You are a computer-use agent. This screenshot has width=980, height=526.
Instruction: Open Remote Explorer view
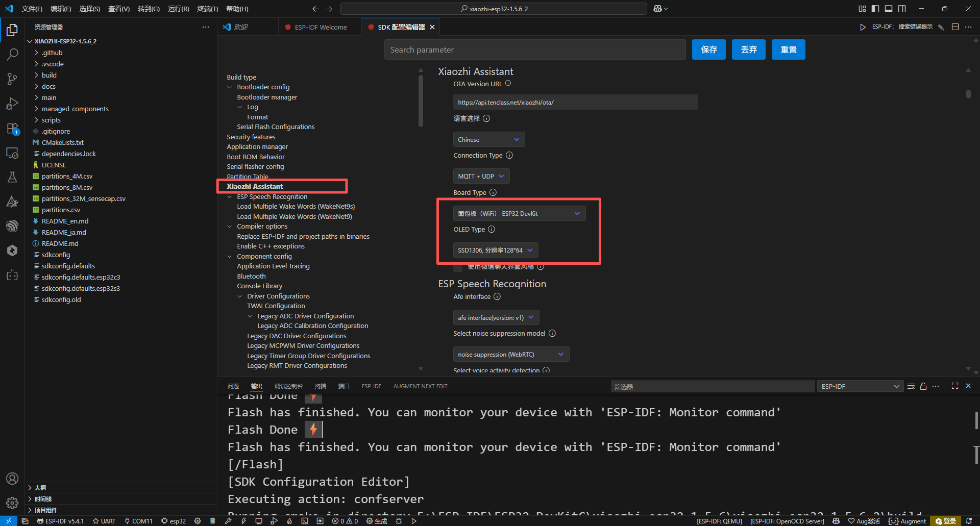12,153
